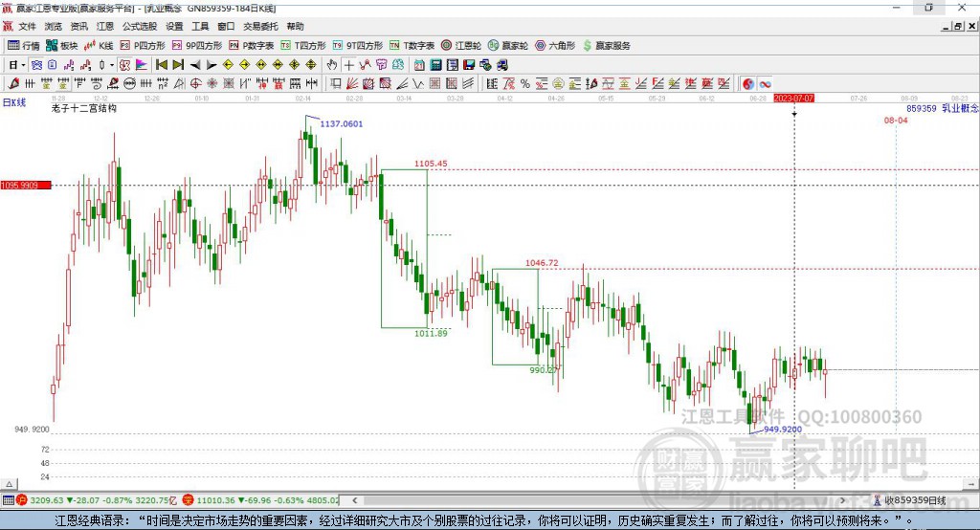
Task: Click the yin-yang taiji icon
Action: tap(748, 84)
